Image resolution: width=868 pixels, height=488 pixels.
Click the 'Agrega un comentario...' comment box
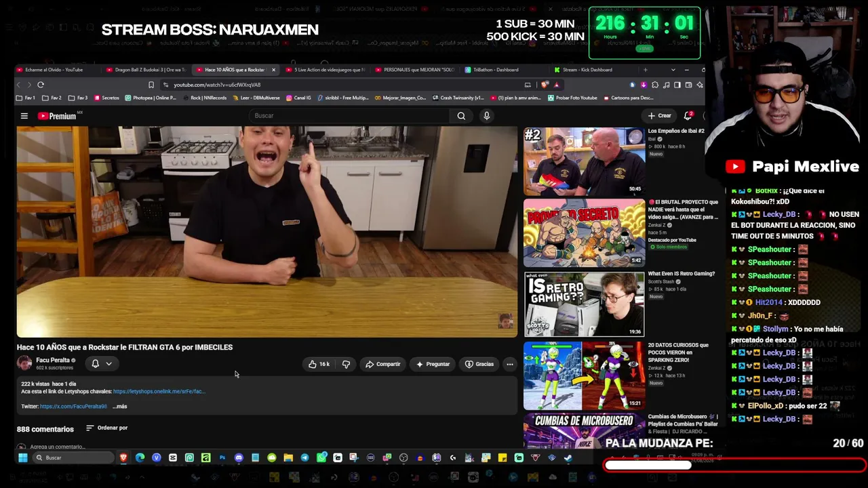click(x=58, y=447)
